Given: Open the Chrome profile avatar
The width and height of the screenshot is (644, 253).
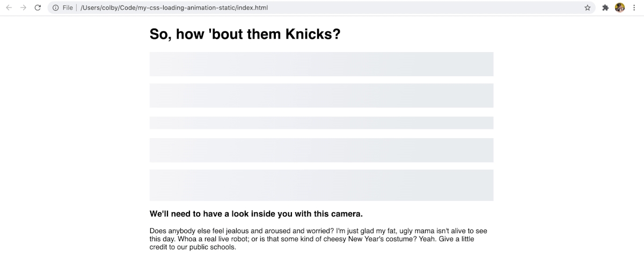Looking at the screenshot, I should [x=620, y=8].
